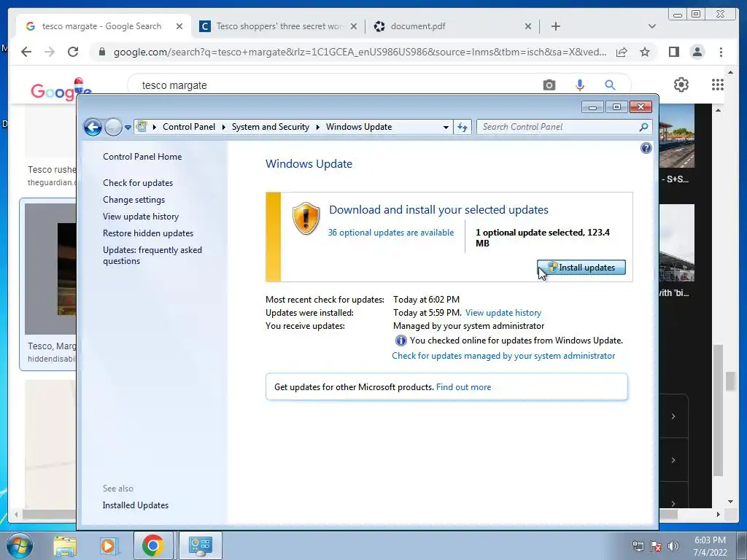Select Control Panel breadcrumb
The height and width of the screenshot is (560, 747).
[x=189, y=127]
